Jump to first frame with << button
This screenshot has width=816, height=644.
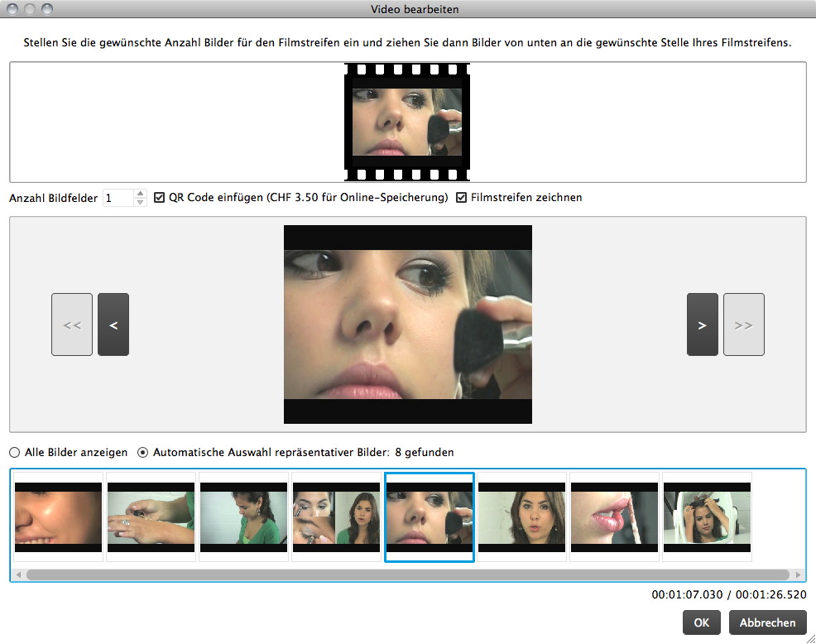[72, 324]
